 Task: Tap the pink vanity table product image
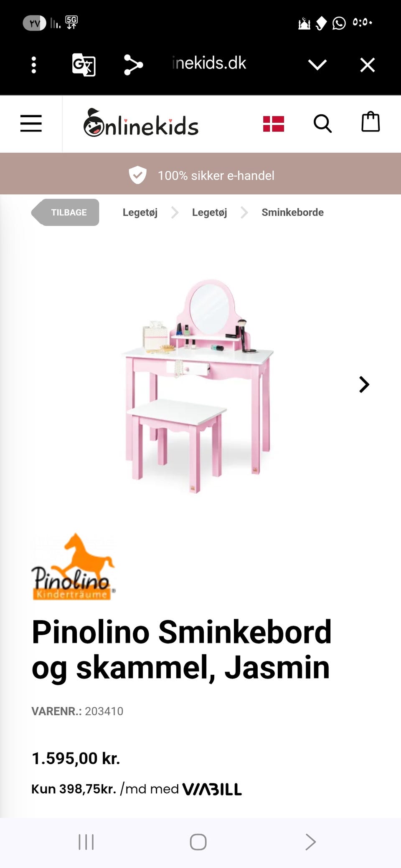(x=198, y=386)
